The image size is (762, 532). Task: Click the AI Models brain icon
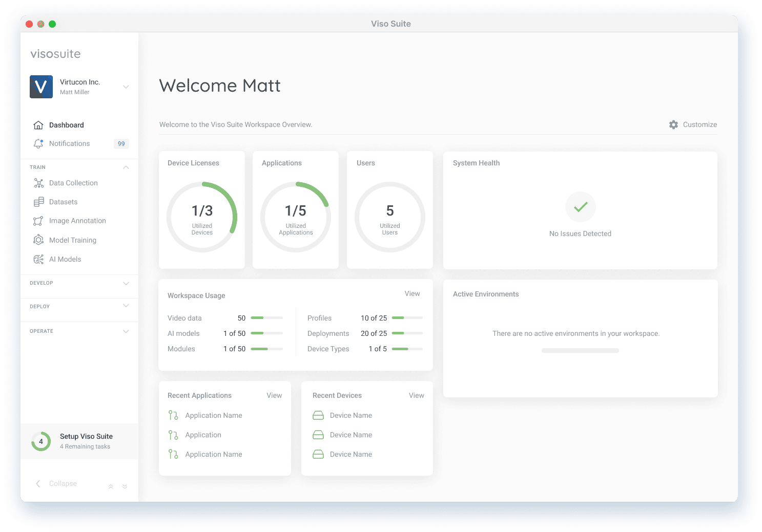pos(38,260)
